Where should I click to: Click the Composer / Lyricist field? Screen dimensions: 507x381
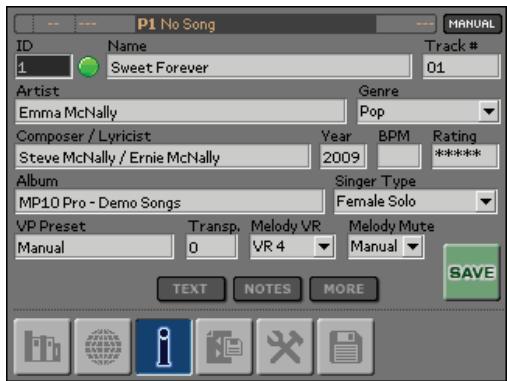tap(163, 157)
